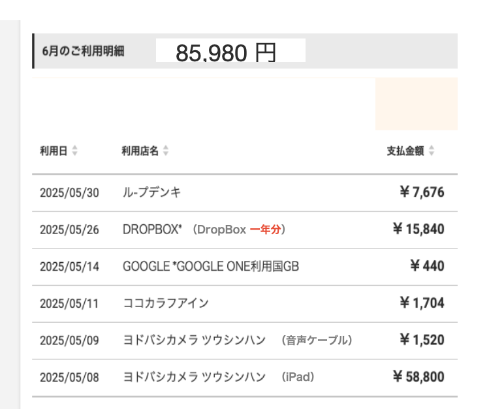
Task: Click the ¥58,800 payment amount
Action: 418,376
